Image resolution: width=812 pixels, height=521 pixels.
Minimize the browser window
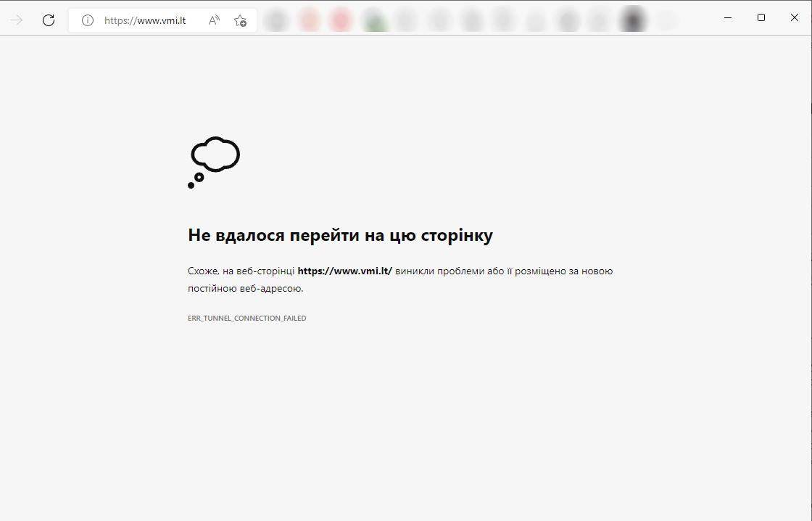click(x=728, y=17)
